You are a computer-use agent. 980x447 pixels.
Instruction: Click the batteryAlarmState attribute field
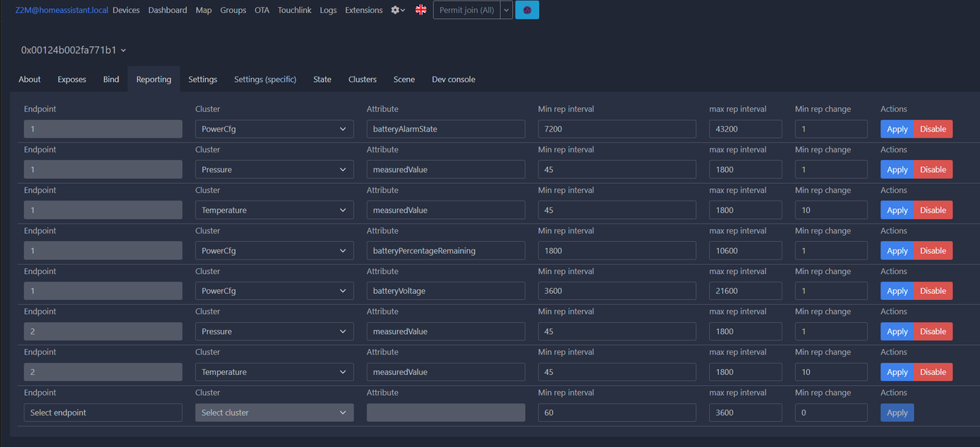[446, 129]
